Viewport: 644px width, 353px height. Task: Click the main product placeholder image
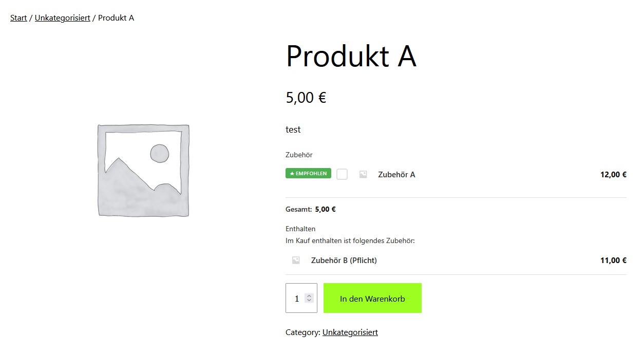tap(144, 170)
